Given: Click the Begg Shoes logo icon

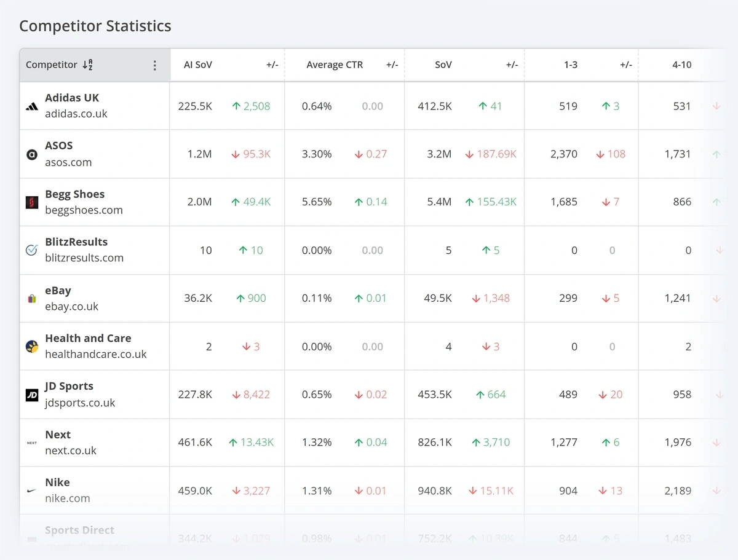Looking at the screenshot, I should [31, 202].
